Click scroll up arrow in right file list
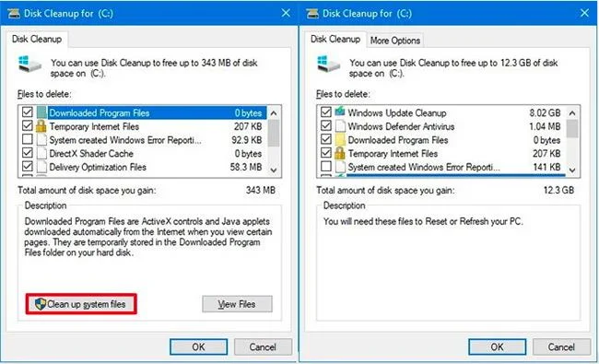This screenshot has width=599, height=364. click(x=572, y=113)
